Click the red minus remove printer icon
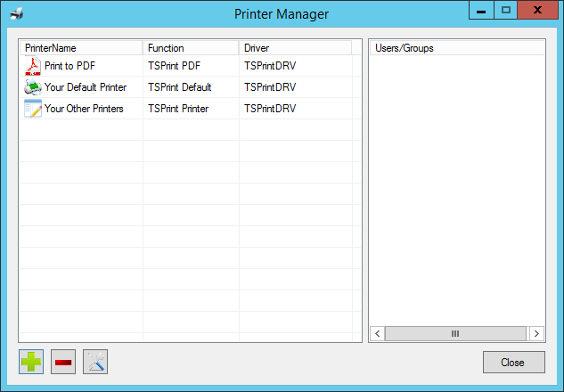Viewport: 564px width, 392px height. 63,363
